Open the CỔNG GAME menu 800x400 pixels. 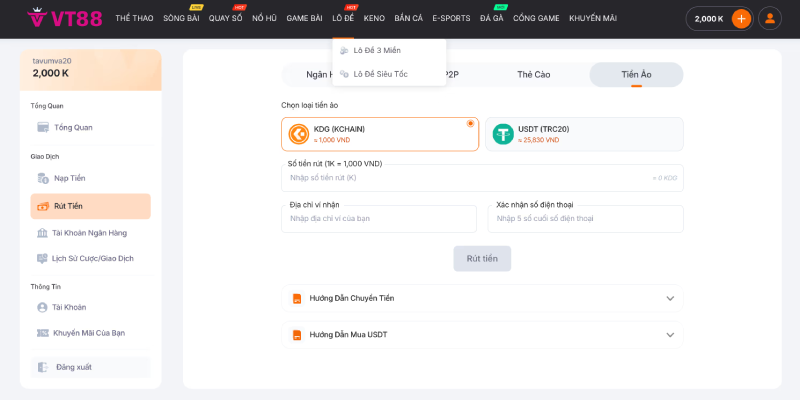pos(536,18)
